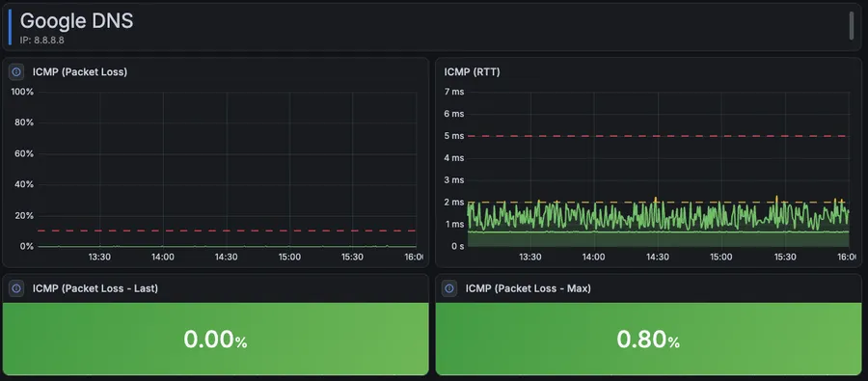Click the 2 ms label on RTT axis
Viewport: 868px width, 381px height.
pyautogui.click(x=454, y=203)
